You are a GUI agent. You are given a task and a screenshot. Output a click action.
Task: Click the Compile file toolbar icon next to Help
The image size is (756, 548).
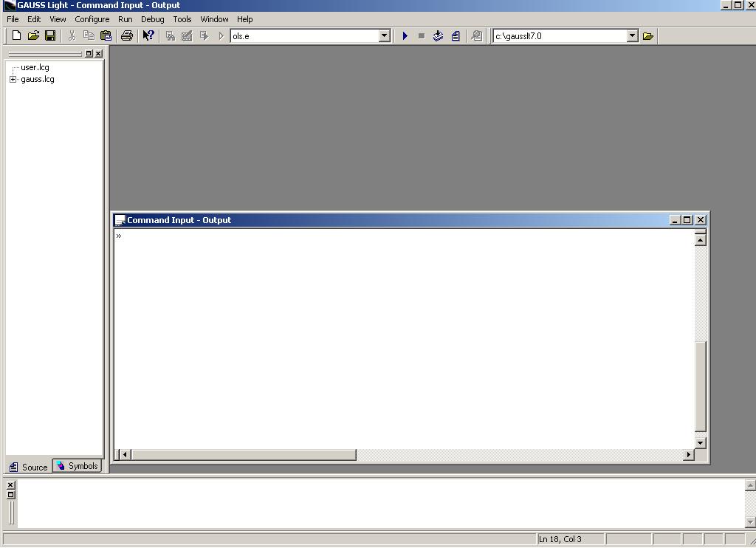(171, 35)
